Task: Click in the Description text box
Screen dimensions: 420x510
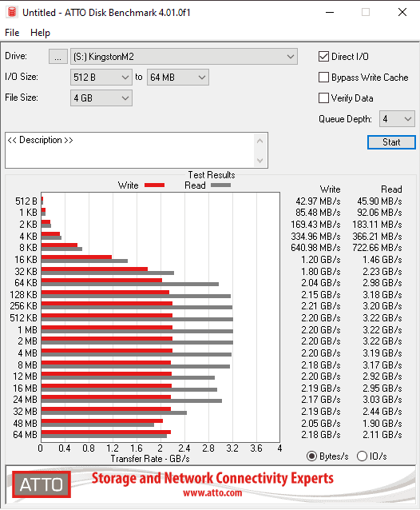Action: tap(130, 150)
